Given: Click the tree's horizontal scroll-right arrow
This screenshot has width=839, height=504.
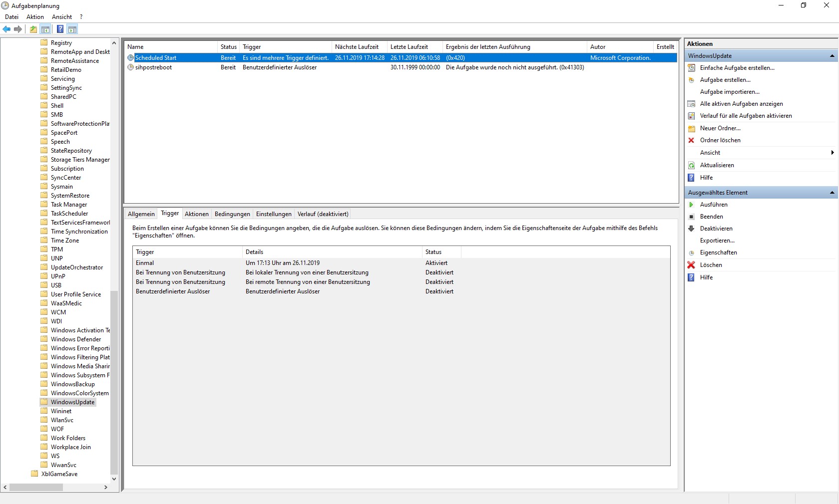Looking at the screenshot, I should [106, 488].
